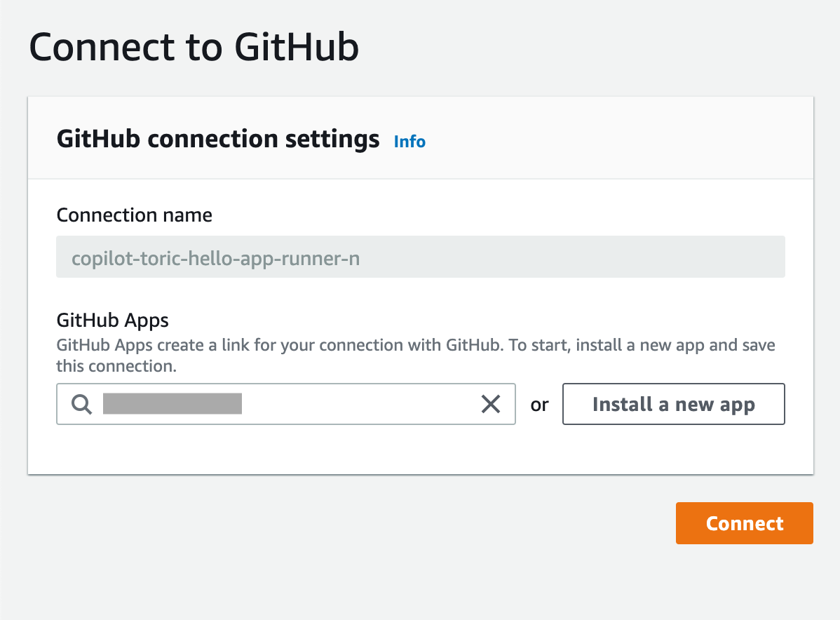The image size is (840, 620).
Task: Clear the GitHub Apps search with X
Action: point(490,404)
